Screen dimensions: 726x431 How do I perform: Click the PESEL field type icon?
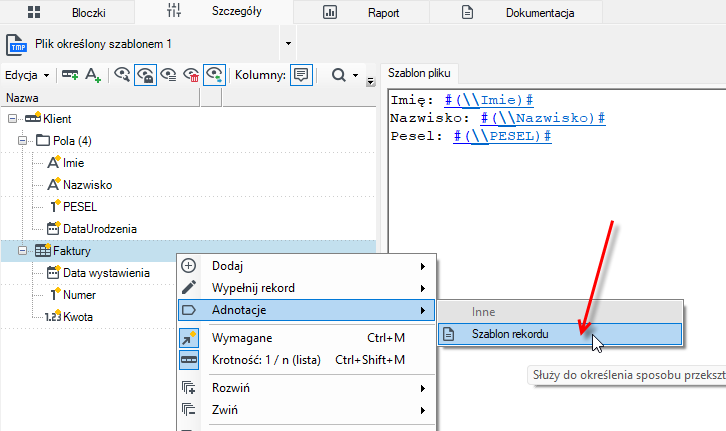tap(55, 206)
